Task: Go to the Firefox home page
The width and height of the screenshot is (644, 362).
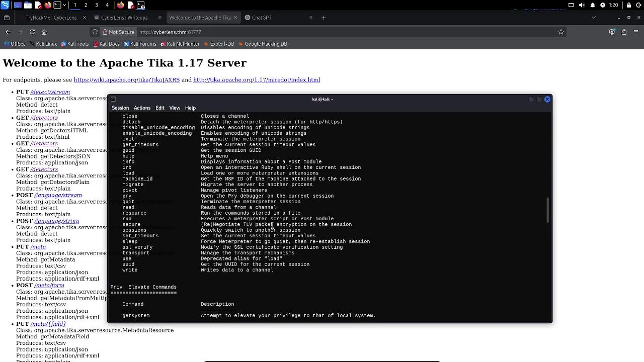Action: pyautogui.click(x=44, y=32)
